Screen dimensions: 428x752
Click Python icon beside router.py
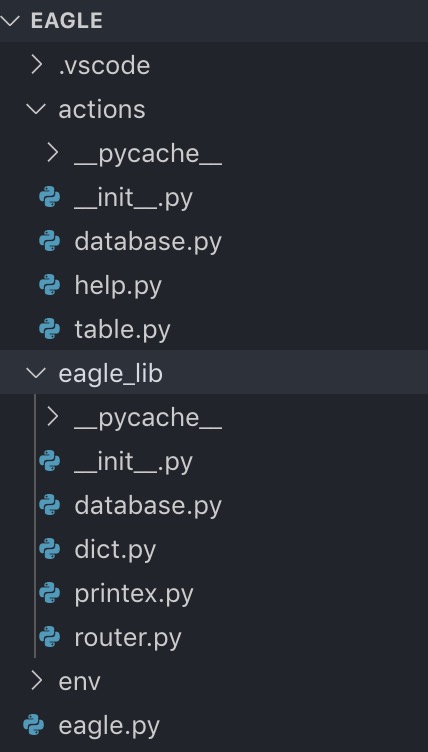pyautogui.click(x=49, y=637)
